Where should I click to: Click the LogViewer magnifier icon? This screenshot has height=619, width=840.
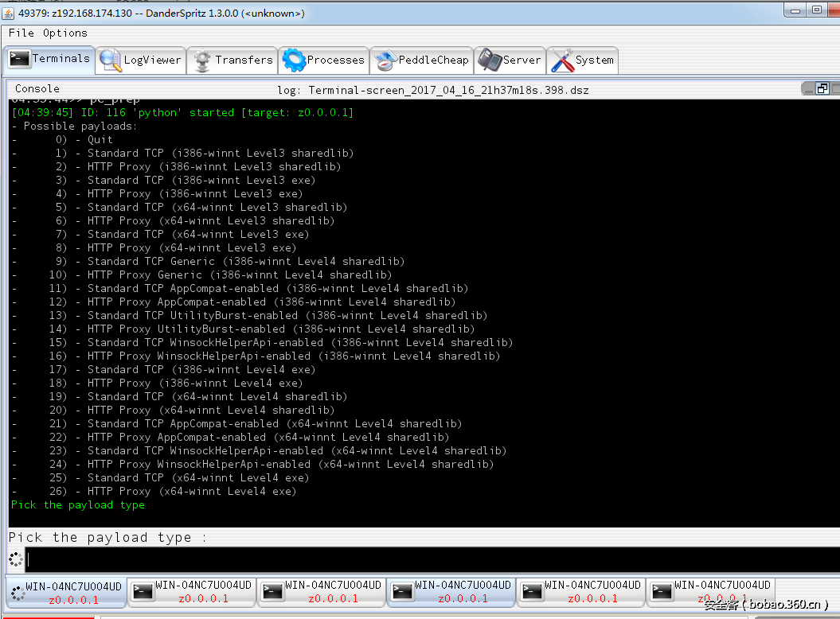[111, 60]
